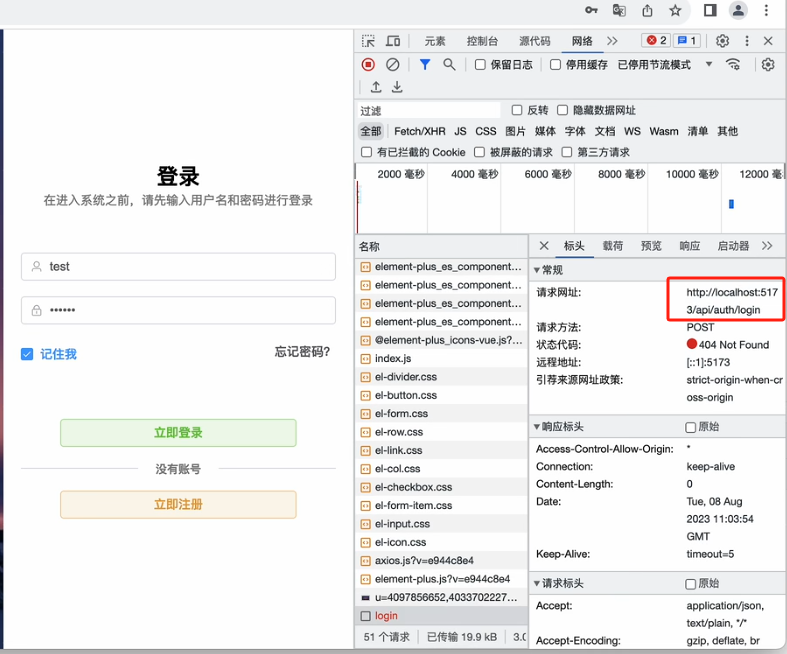Viewport: 787px width, 654px height.
Task: Click the share page icon
Action: point(647,10)
